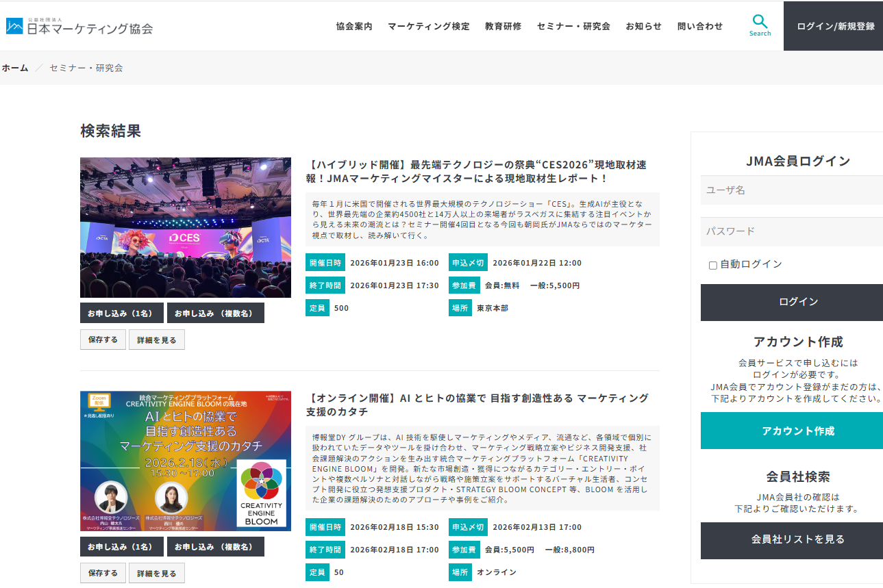Open the 協会案内 menu
The image size is (883, 588).
click(353, 26)
